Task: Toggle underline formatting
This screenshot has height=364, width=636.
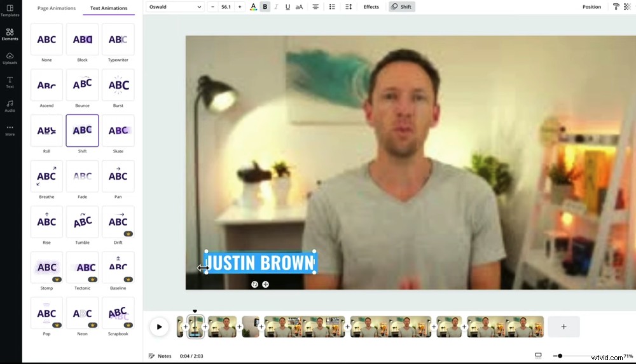Action: point(287,7)
